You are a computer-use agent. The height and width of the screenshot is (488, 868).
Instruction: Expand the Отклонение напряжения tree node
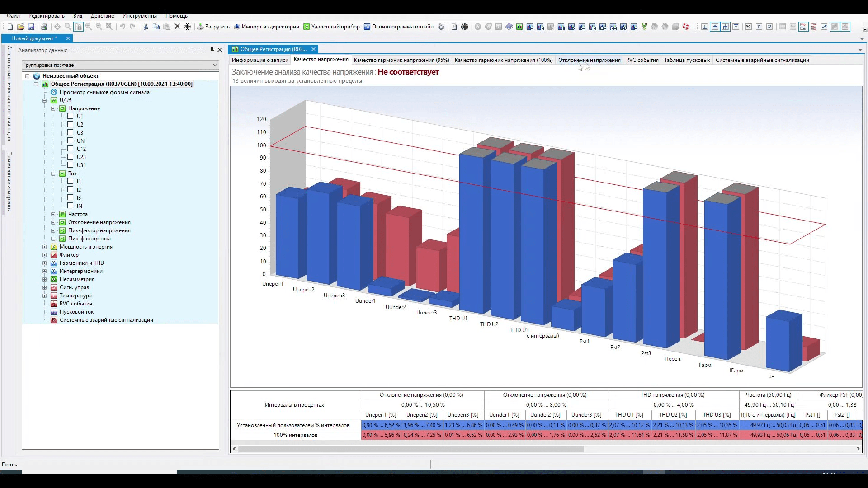pos(53,222)
